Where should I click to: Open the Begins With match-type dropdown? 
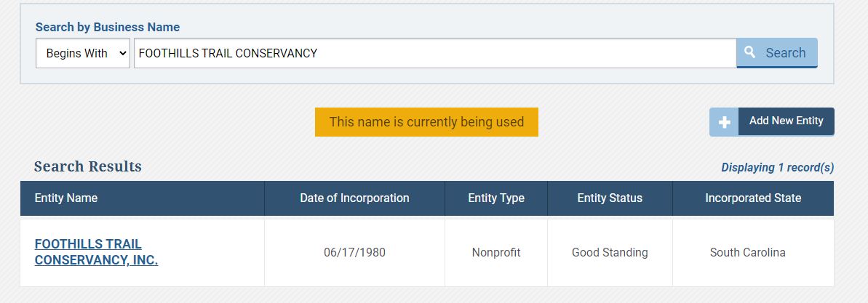[x=83, y=53]
